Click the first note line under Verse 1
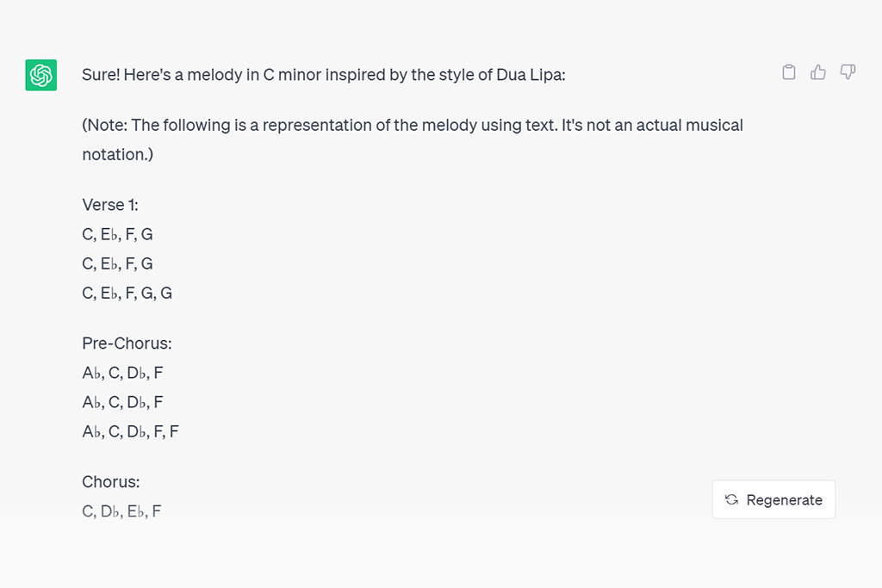Screen dimensions: 882x588 (117, 234)
